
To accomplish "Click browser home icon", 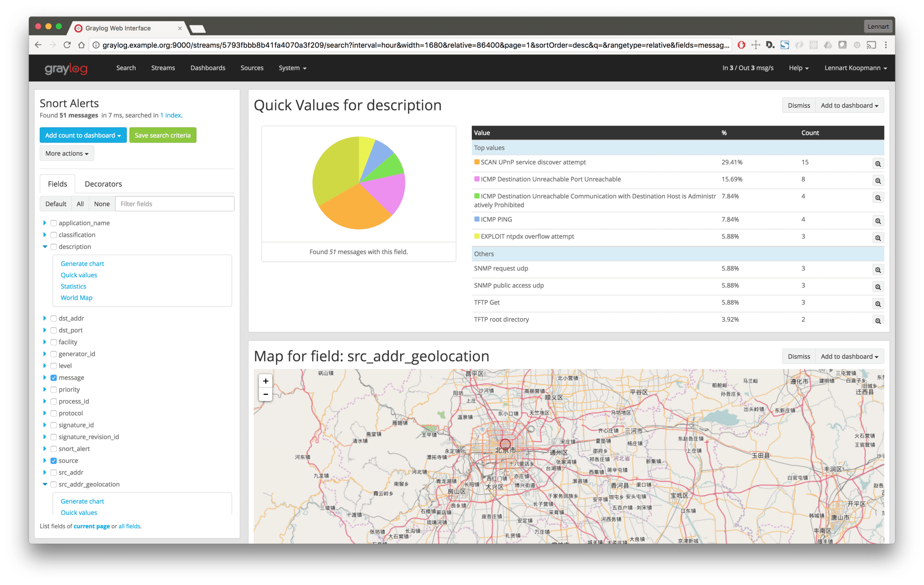I will tap(81, 45).
